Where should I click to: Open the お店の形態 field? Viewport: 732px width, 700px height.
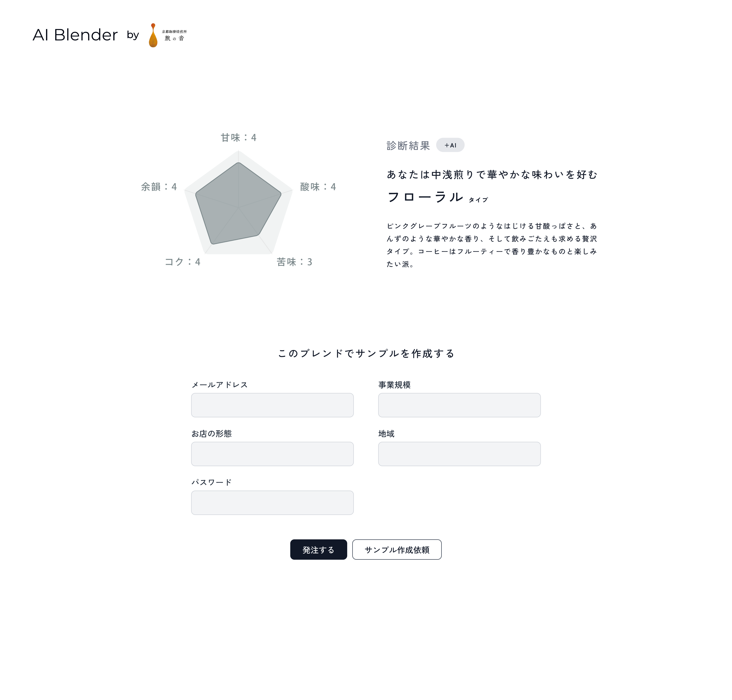(272, 454)
